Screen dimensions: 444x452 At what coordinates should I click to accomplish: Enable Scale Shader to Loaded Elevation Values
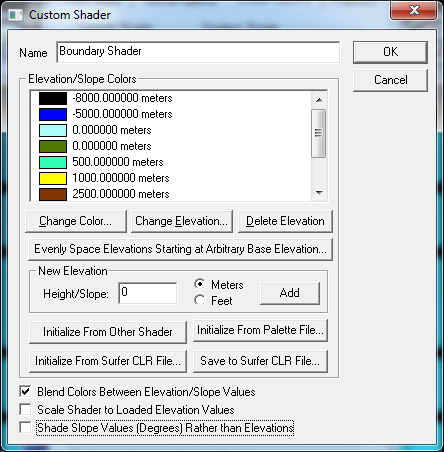[25, 409]
